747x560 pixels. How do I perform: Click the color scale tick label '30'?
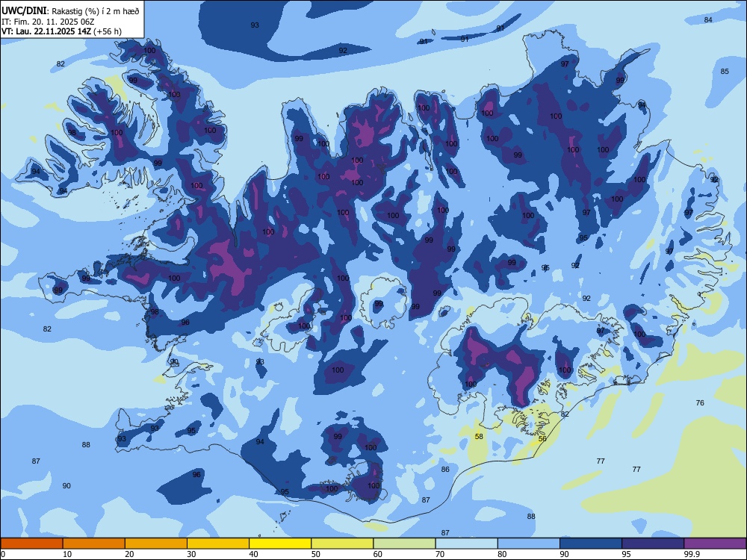(191, 554)
